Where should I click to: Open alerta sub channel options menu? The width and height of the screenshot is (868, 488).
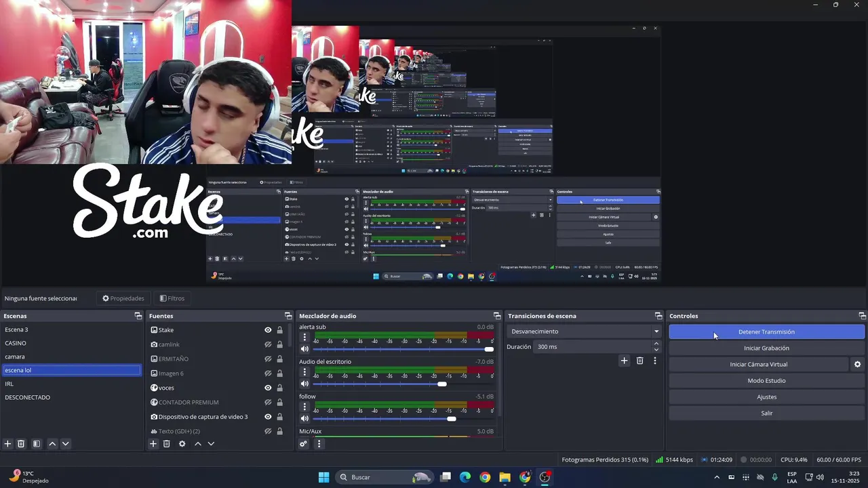(x=304, y=337)
